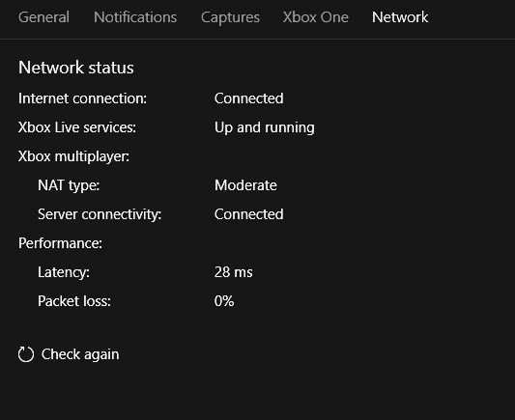Select the Moderate NAT type value
The height and width of the screenshot is (420, 515).
[x=245, y=185]
